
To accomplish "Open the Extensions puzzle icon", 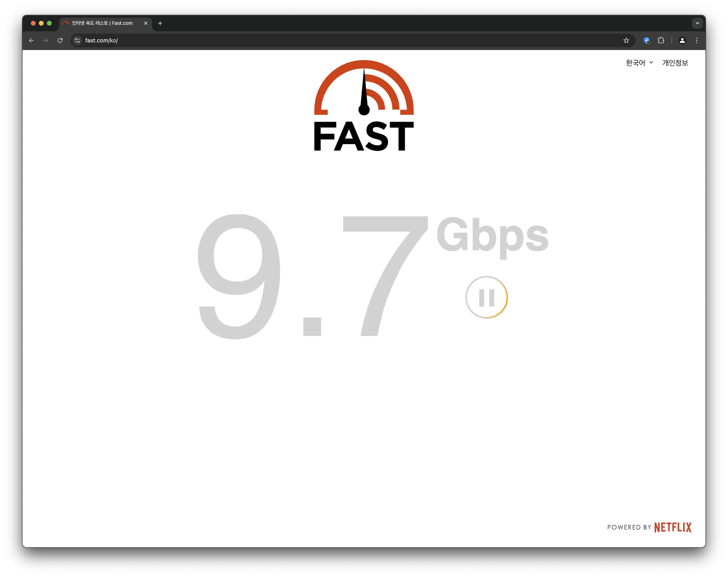I will coord(661,40).
